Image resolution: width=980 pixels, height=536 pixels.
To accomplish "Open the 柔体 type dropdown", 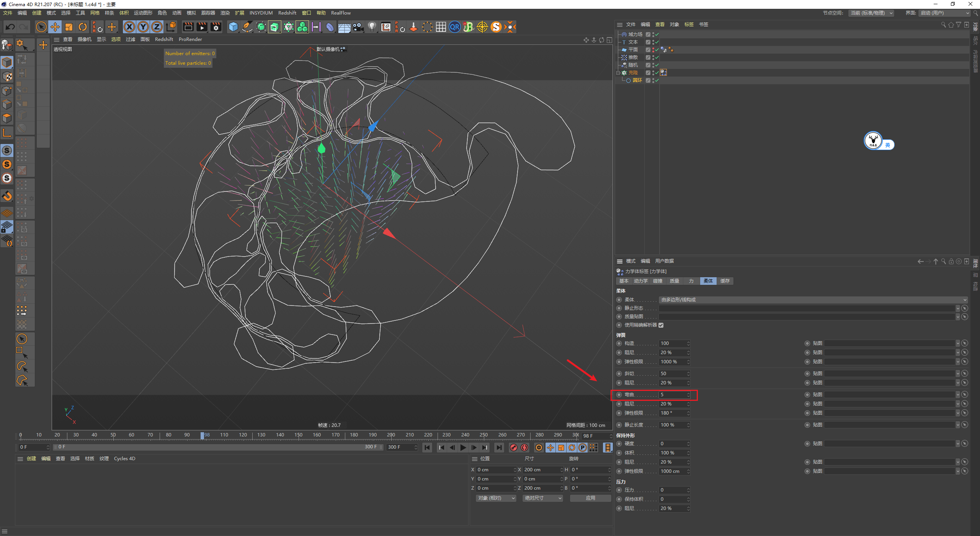I will pyautogui.click(x=812, y=300).
